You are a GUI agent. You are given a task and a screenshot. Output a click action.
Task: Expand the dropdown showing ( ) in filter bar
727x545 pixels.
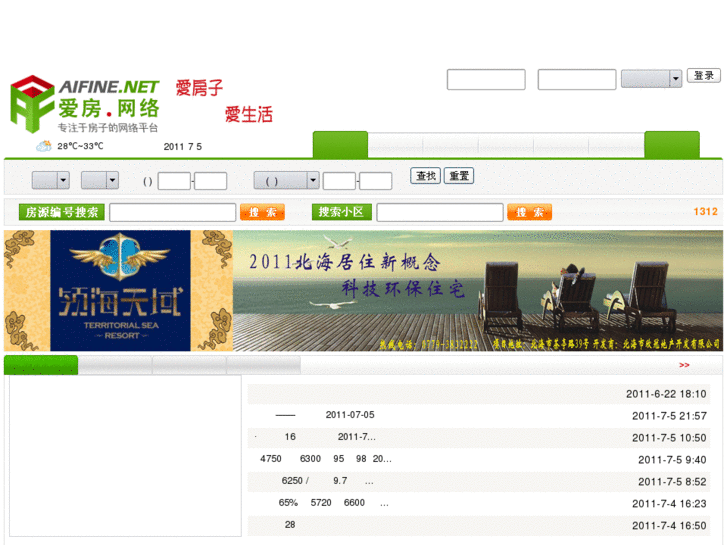[x=287, y=180]
